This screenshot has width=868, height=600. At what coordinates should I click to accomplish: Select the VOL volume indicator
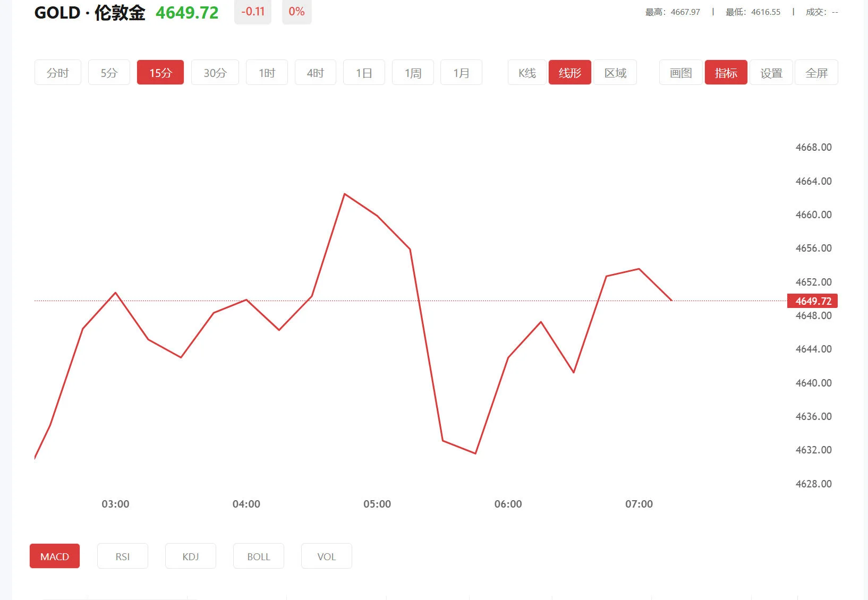pos(326,556)
